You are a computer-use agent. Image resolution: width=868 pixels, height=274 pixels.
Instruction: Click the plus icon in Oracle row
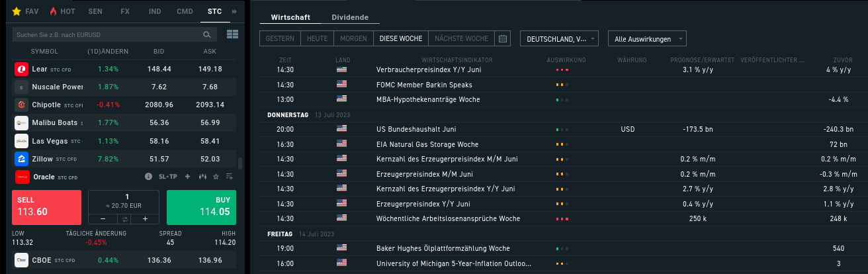(188, 177)
